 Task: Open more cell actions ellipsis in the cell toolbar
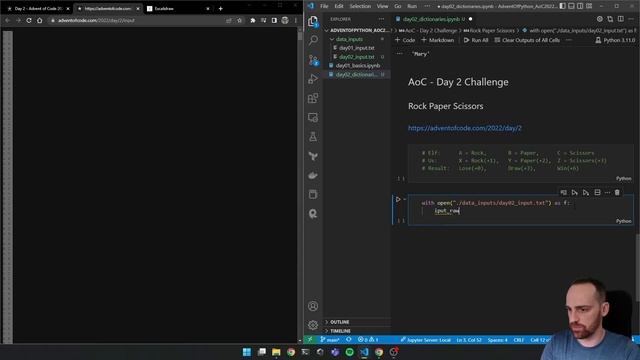[x=607, y=192]
